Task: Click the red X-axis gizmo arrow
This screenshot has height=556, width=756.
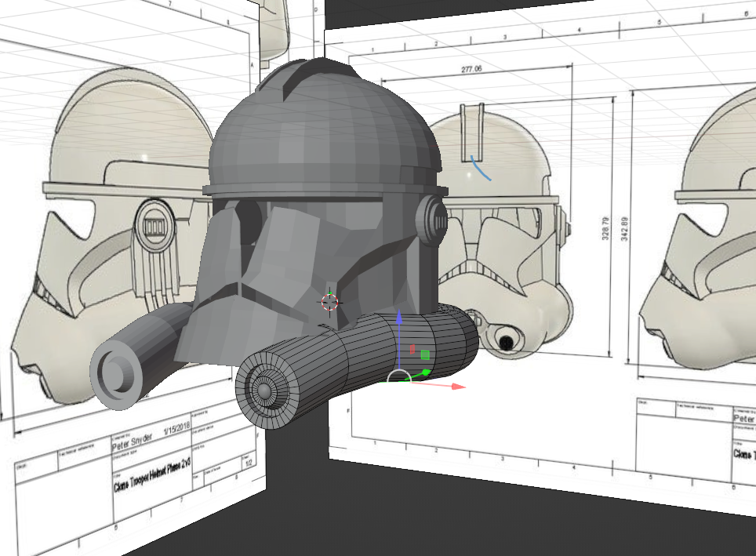Action: [x=459, y=387]
